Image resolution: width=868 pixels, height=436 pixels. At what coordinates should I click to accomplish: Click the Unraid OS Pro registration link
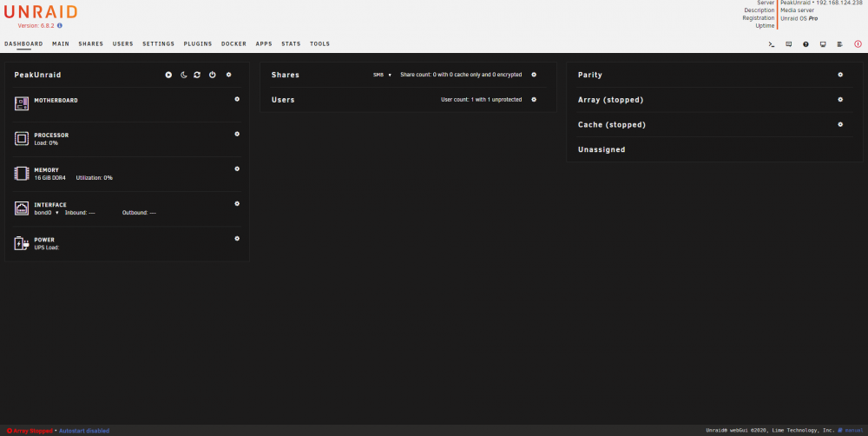coord(799,18)
